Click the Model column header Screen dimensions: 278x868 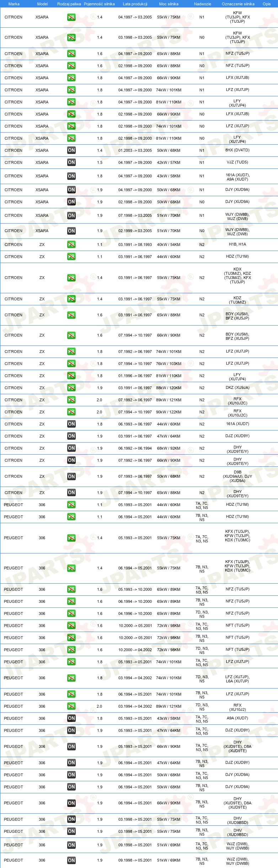tap(42, 4)
